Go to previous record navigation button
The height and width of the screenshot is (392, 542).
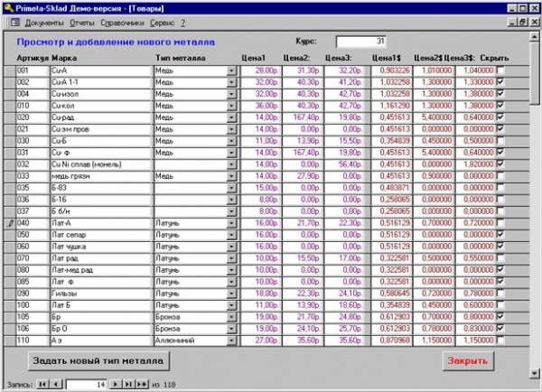[56, 384]
